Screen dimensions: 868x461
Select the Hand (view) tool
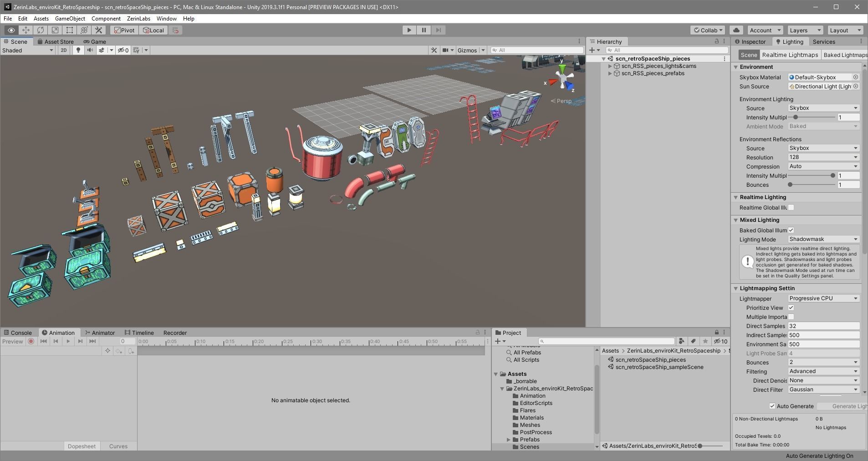click(11, 30)
